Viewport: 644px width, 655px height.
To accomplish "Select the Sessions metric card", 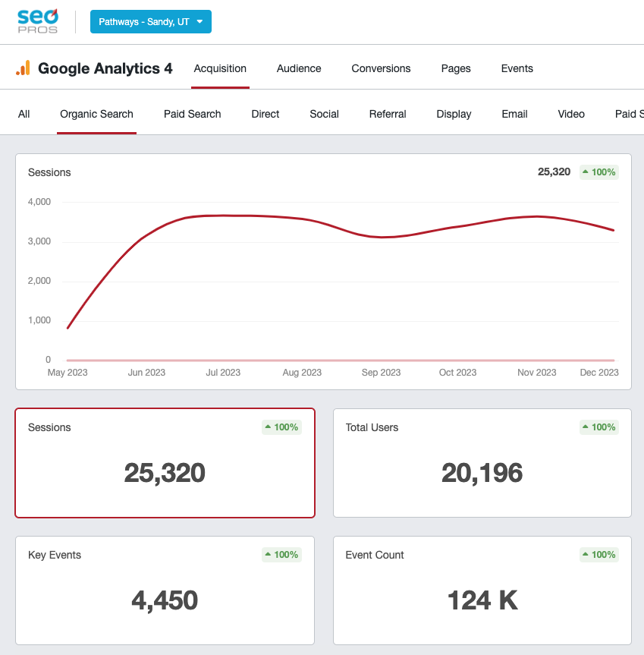I will click(165, 463).
